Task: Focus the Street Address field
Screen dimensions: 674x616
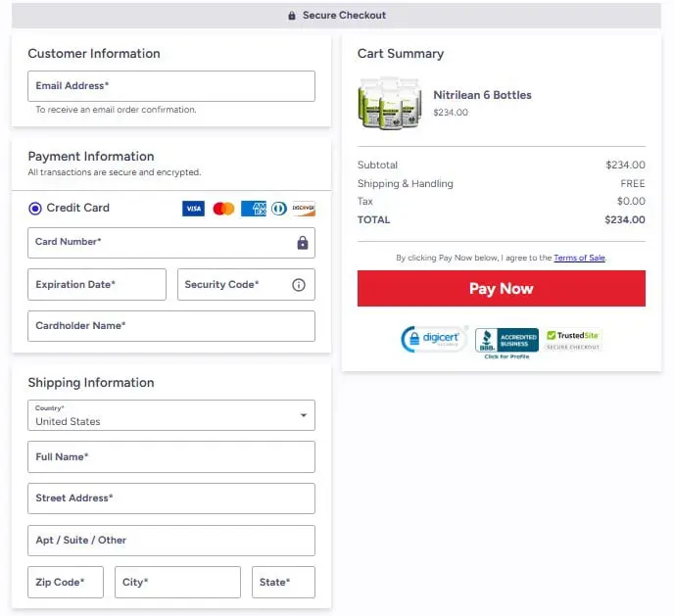Action: [171, 498]
